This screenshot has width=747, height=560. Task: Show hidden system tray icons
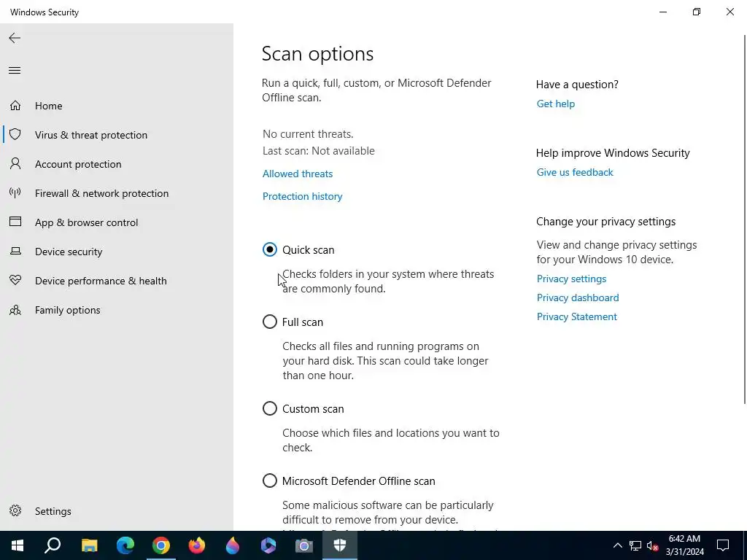click(617, 545)
